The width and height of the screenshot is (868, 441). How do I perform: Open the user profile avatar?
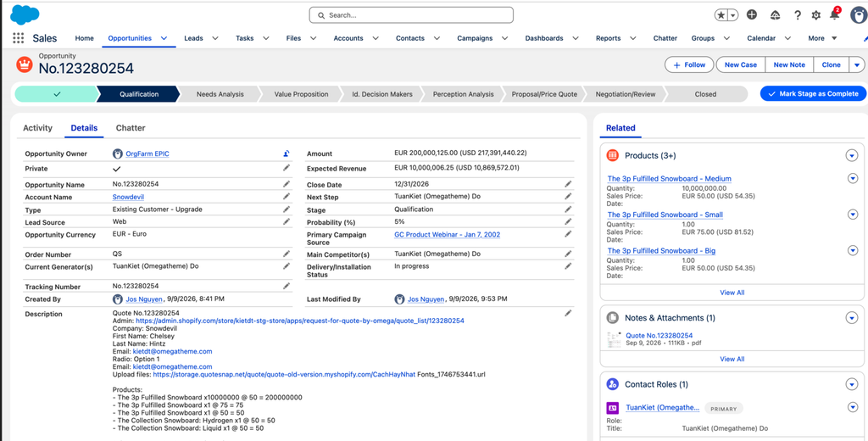point(859,15)
